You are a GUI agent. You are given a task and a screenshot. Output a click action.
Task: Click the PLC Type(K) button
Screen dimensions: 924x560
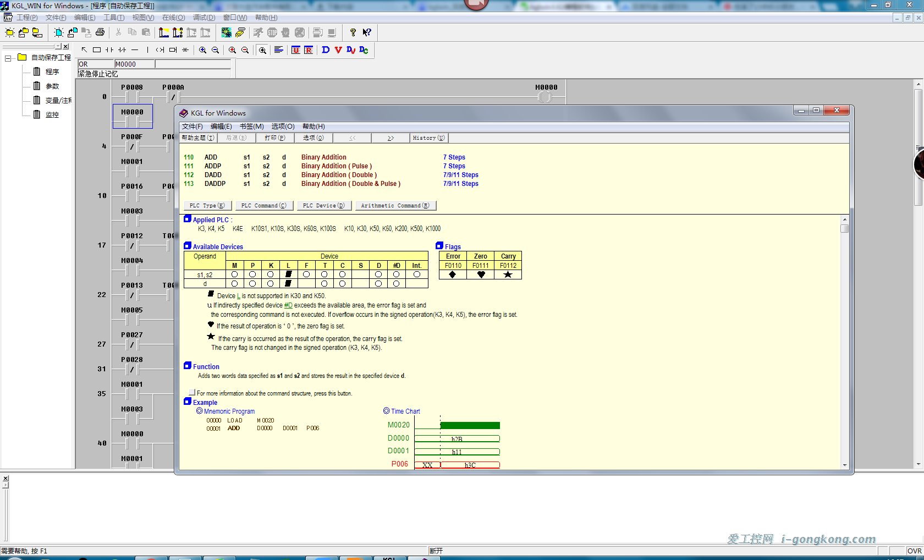[x=207, y=206]
